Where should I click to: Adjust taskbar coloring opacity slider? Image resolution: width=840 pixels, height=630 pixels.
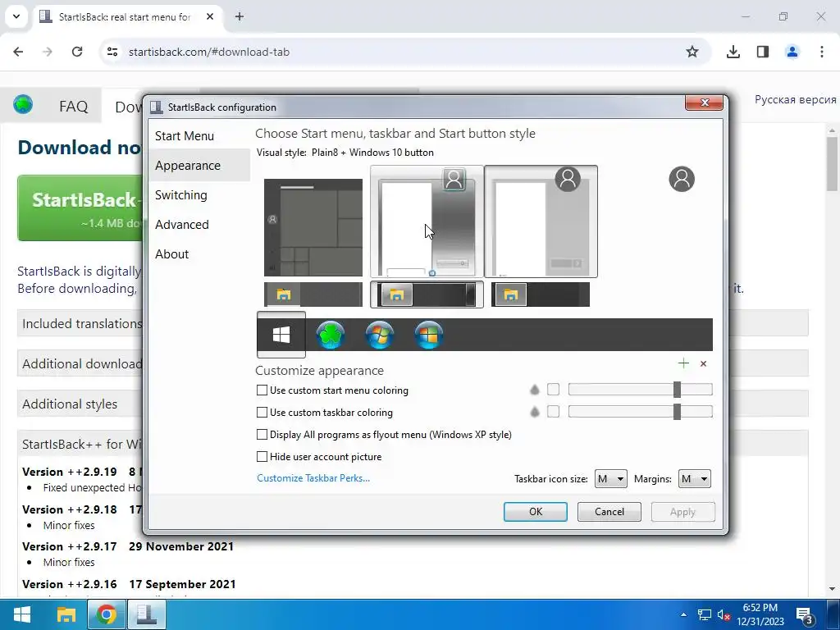(x=640, y=412)
